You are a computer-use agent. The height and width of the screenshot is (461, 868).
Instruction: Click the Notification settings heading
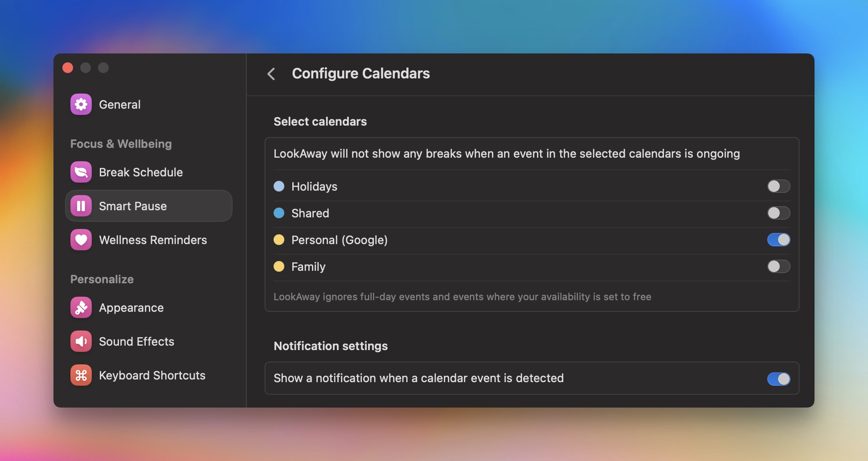(x=331, y=346)
